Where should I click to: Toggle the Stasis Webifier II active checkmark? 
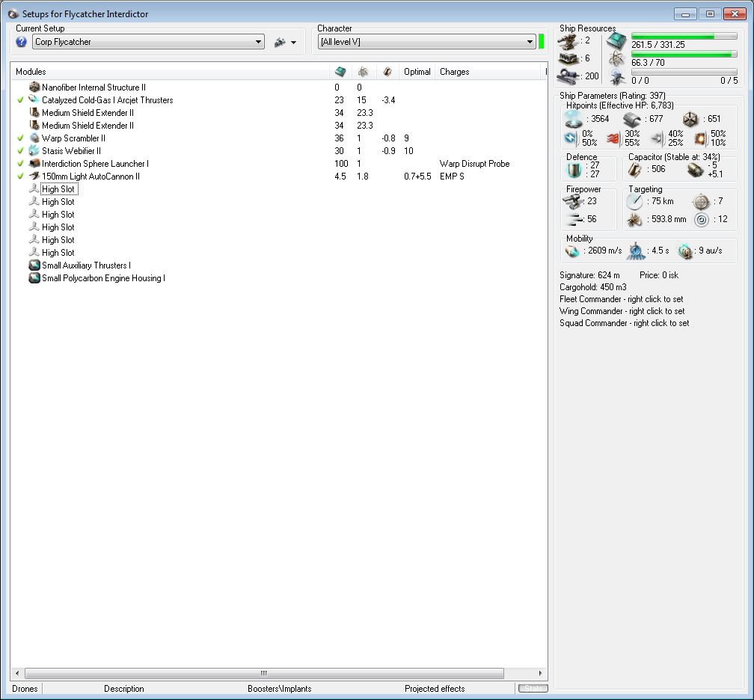pyautogui.click(x=20, y=151)
